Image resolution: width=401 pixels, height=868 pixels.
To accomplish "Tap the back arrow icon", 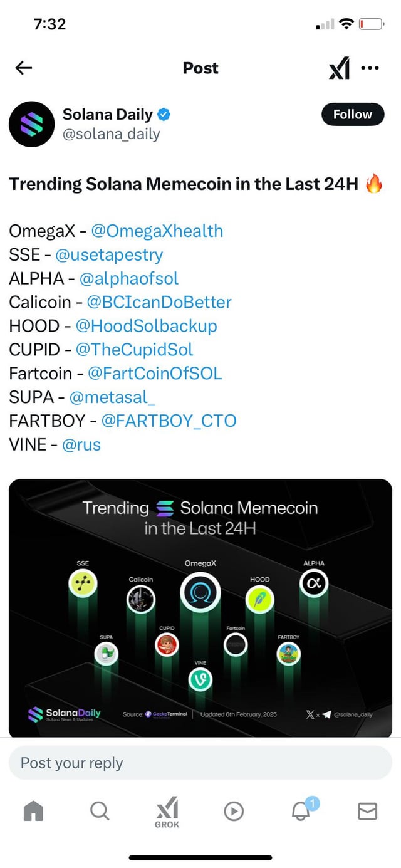I will [x=24, y=68].
